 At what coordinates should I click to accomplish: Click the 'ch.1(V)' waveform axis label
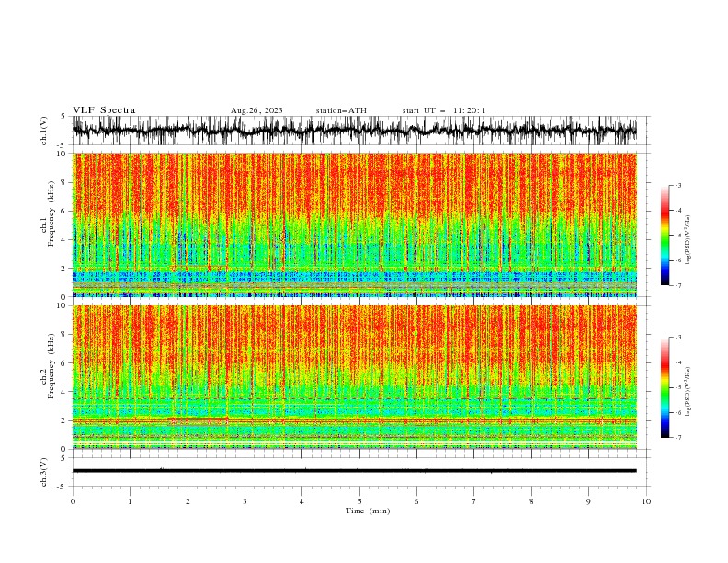coord(44,131)
